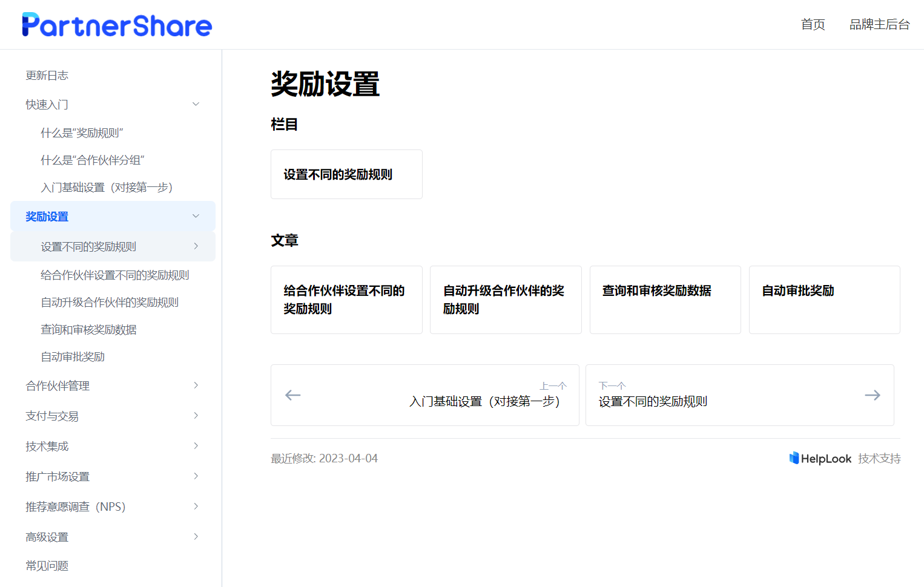Expand the 技术集成 sidebar section
This screenshot has width=924, height=587.
coord(195,446)
